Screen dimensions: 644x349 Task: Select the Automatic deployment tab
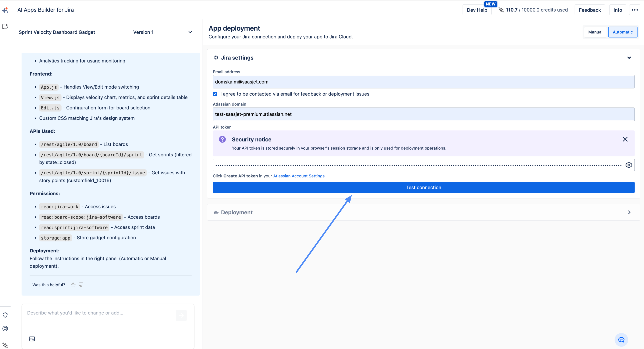pos(622,32)
